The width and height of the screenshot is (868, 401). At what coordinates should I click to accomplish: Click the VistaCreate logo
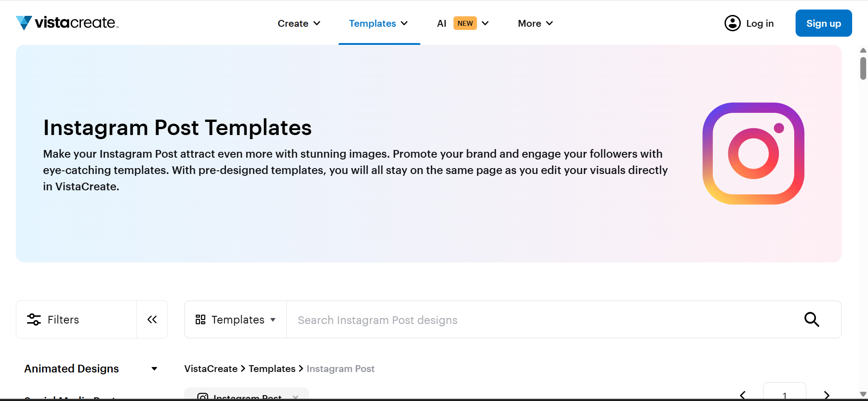[x=67, y=23]
